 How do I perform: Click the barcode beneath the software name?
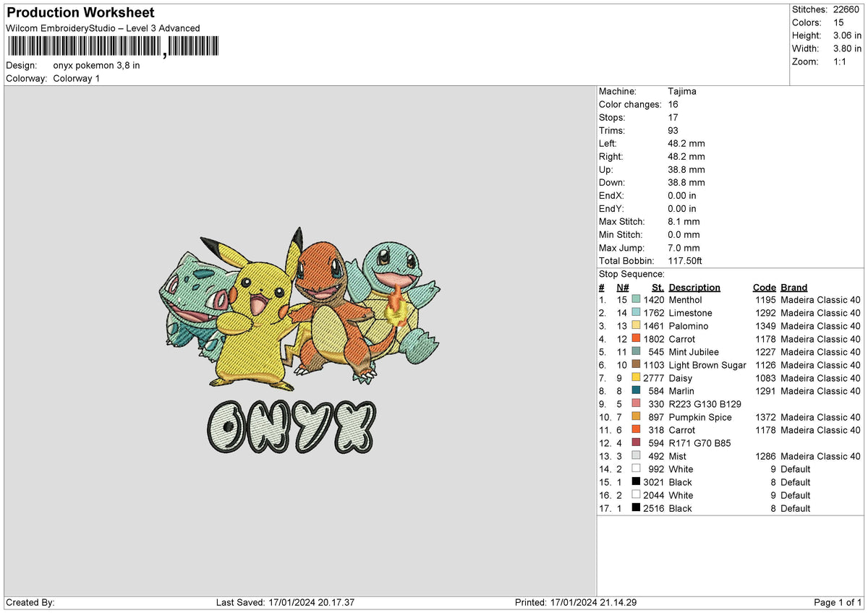pyautogui.click(x=113, y=47)
